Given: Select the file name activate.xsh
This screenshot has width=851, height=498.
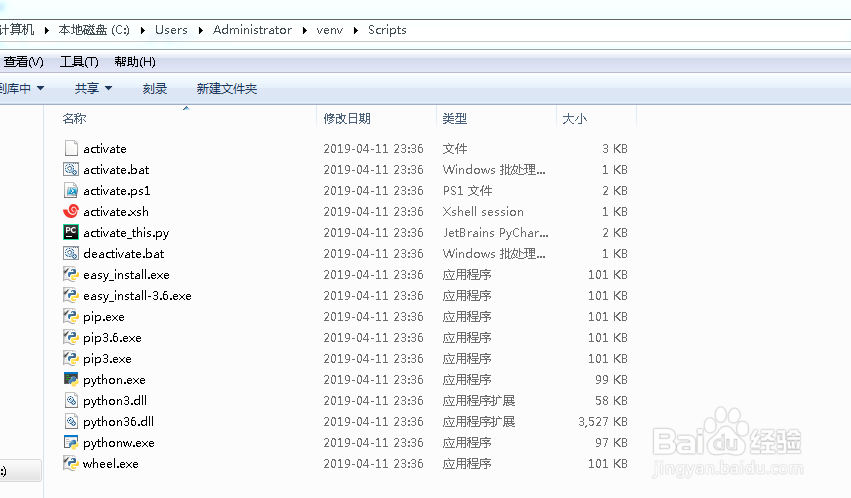Looking at the screenshot, I should [x=116, y=212].
